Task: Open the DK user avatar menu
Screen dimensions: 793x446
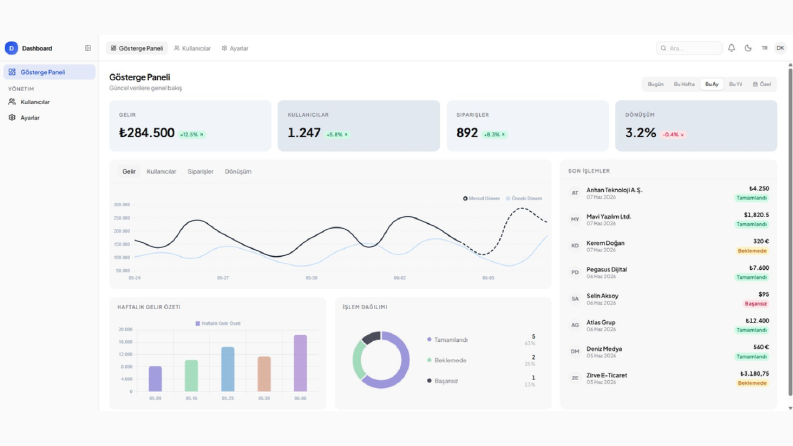Action: click(780, 48)
